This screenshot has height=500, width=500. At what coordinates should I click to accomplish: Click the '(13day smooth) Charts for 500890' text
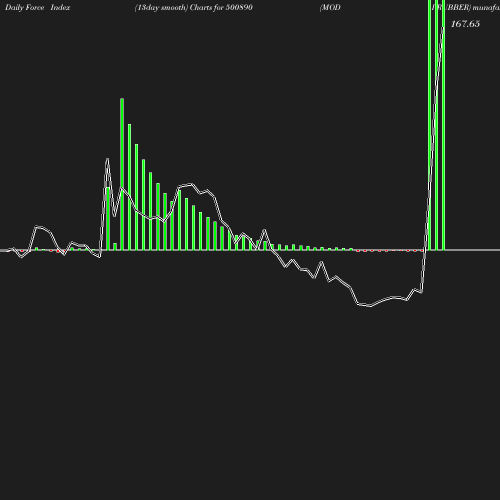[x=194, y=8]
